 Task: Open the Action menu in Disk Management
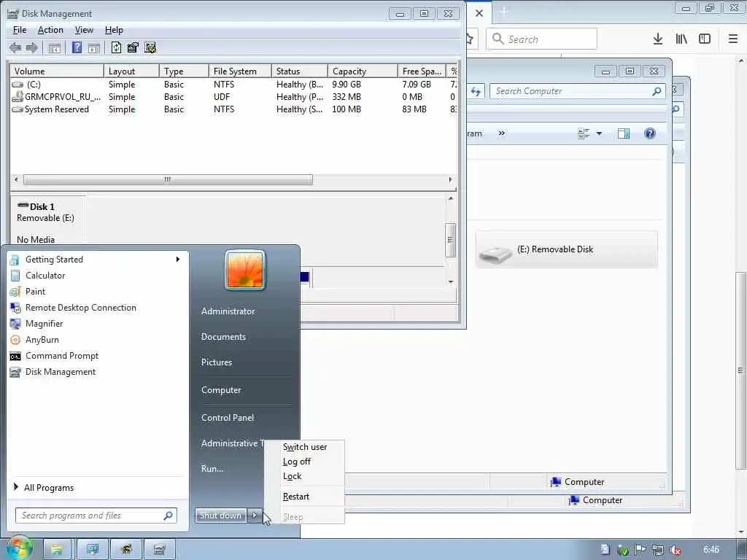(x=50, y=30)
